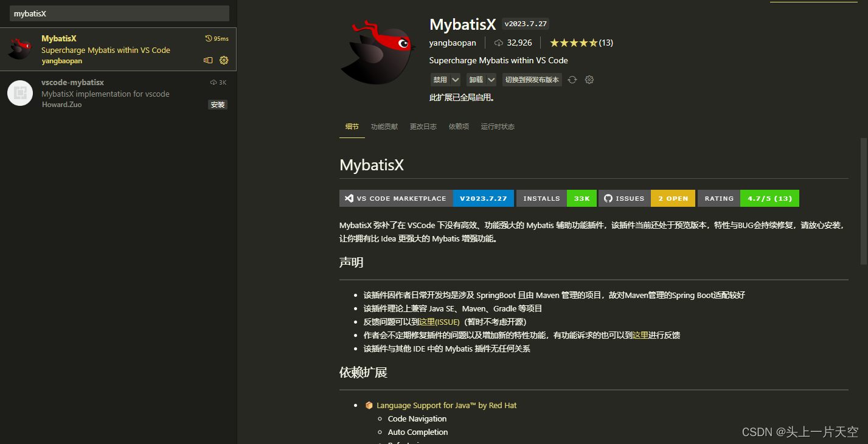Click the 3K download cloud icon

pos(214,82)
